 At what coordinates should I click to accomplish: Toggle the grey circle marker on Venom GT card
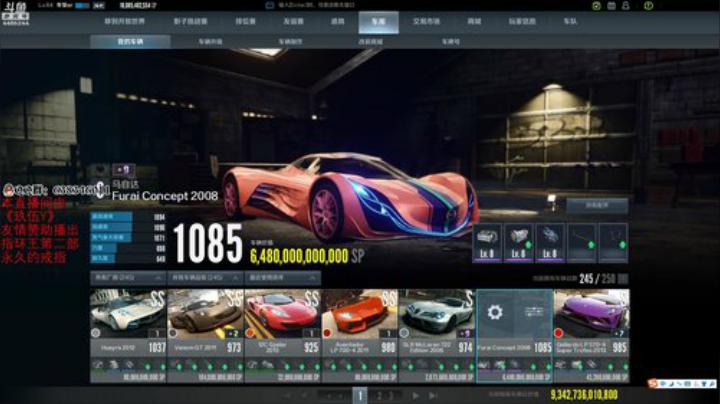[x=173, y=333]
